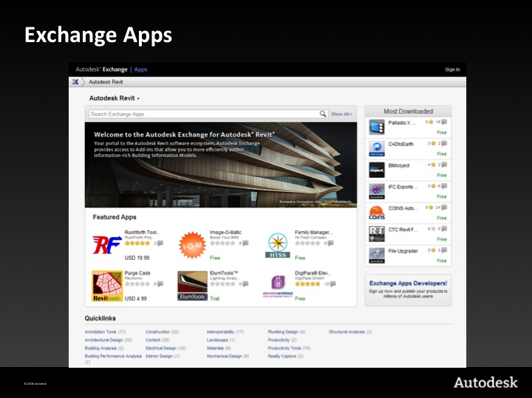Viewport: 532px width, 398px height.
Task: Open the COINS Auto app icon
Action: [x=377, y=213]
